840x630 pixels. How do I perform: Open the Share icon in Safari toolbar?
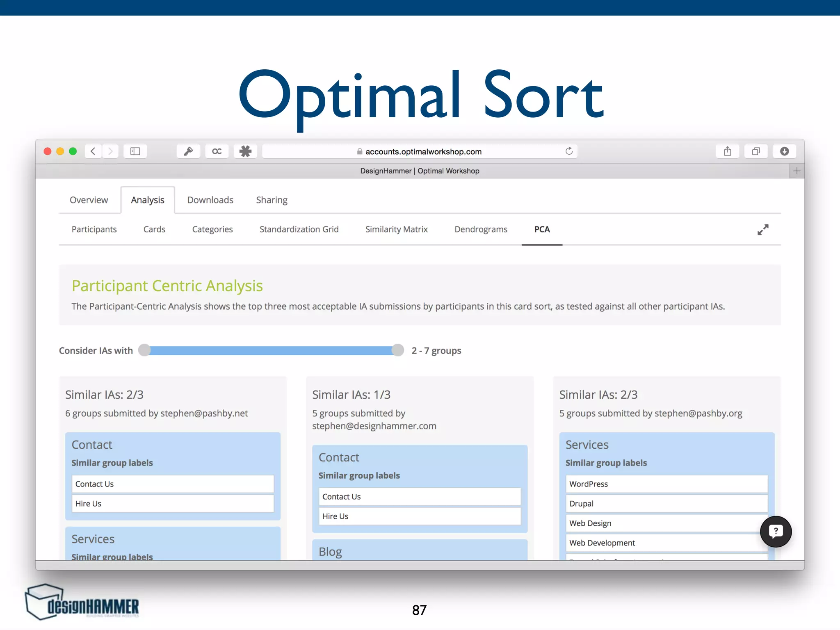(x=728, y=151)
